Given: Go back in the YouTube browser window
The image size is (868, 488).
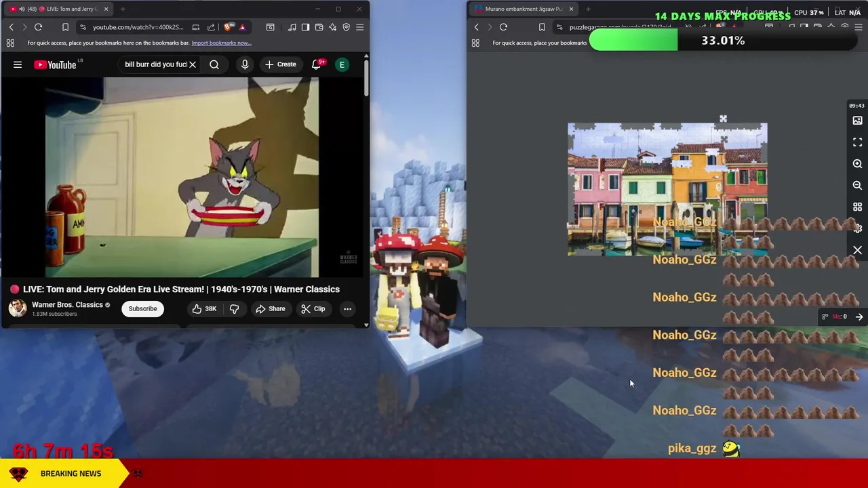Looking at the screenshot, I should 11,27.
